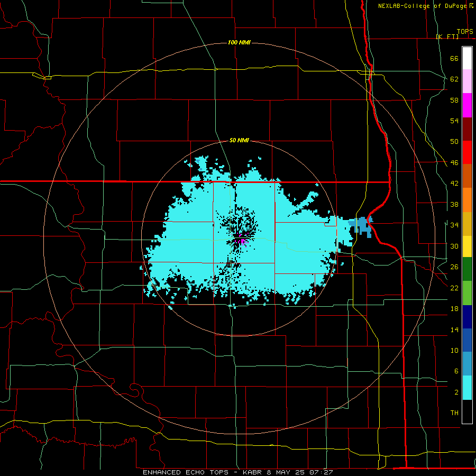Click the '07:27' timestamp
This screenshot has width=476, height=476.
click(321, 472)
